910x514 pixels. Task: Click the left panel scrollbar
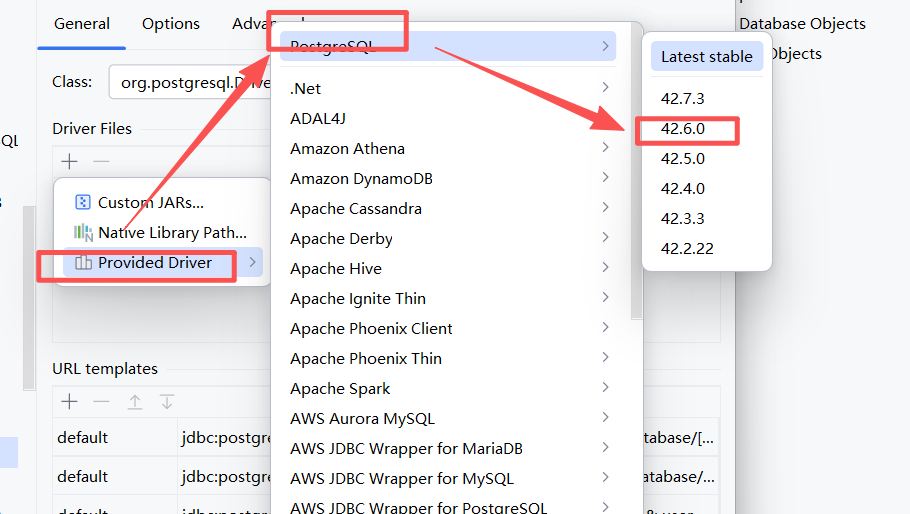click(29, 298)
